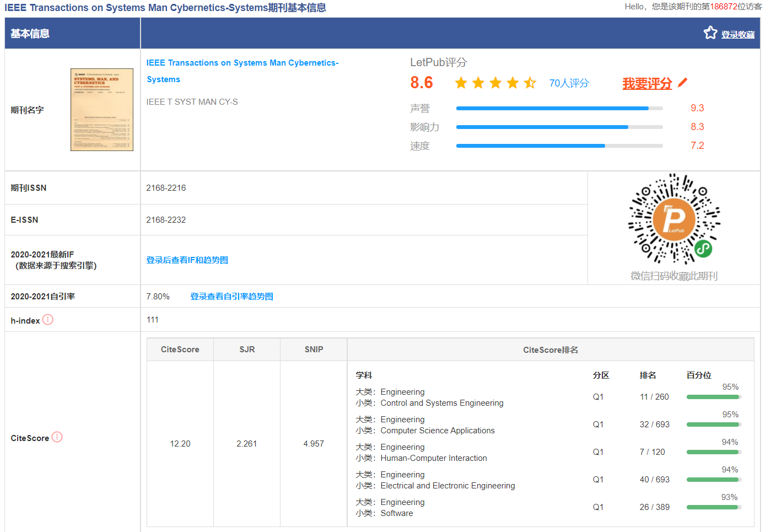Click the rank 11 / 260
The width and height of the screenshot is (771, 532).
654,397
